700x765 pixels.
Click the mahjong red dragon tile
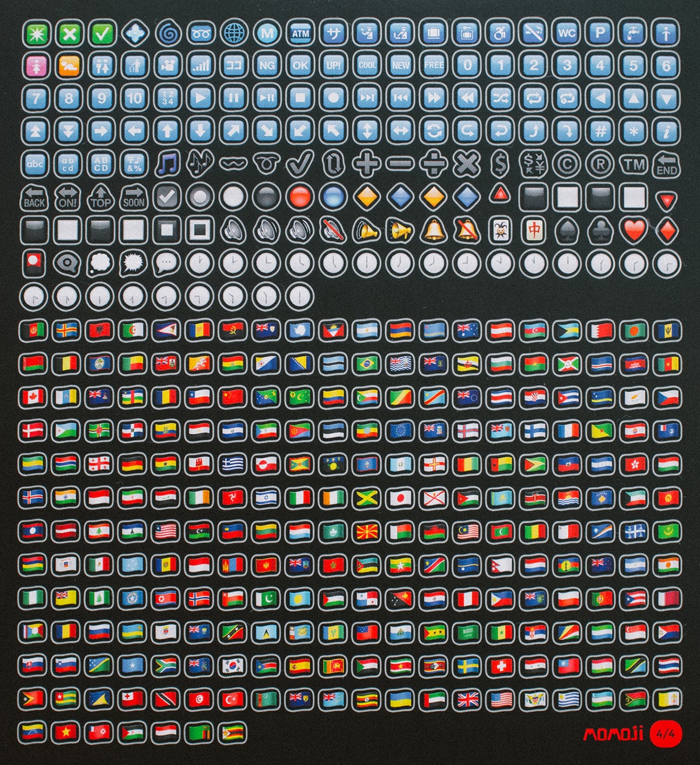click(533, 230)
